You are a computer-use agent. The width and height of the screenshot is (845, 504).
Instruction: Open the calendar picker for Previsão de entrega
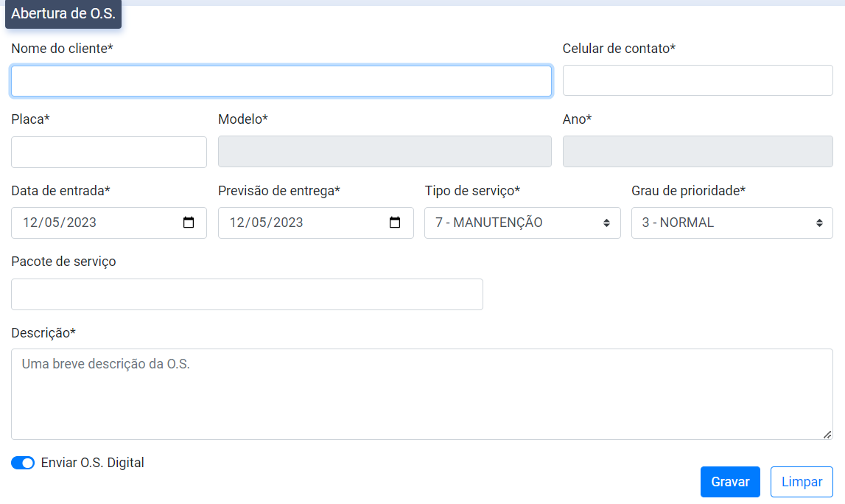click(395, 223)
